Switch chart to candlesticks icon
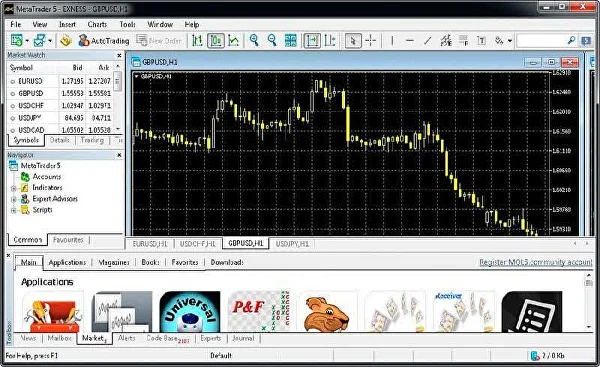Image resolution: width=600 pixels, height=367 pixels. (216, 41)
